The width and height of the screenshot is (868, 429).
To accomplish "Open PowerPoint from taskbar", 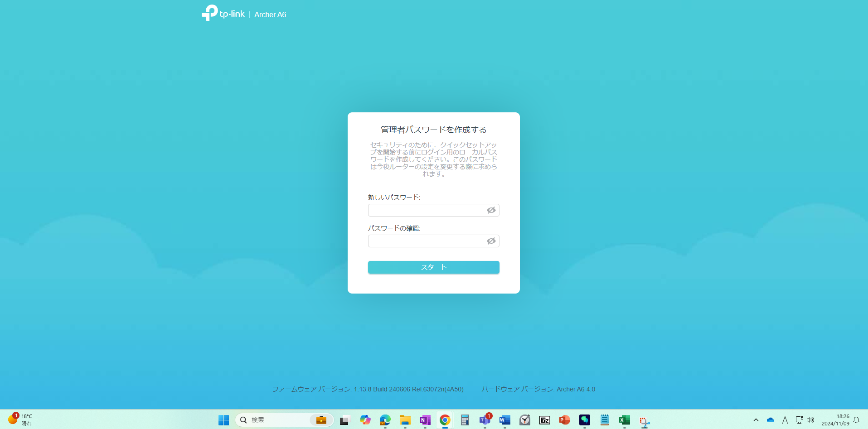I will click(564, 420).
